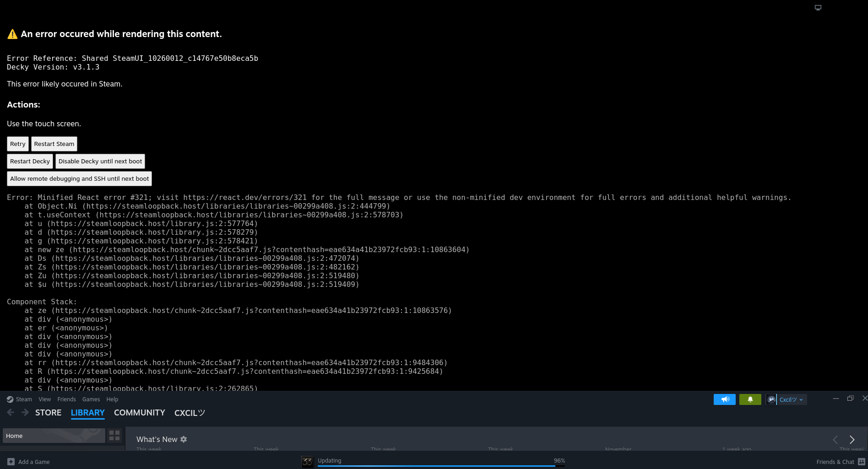This screenshot has height=469, width=868.
Task: Switch to the STORE tab
Action: (x=48, y=413)
